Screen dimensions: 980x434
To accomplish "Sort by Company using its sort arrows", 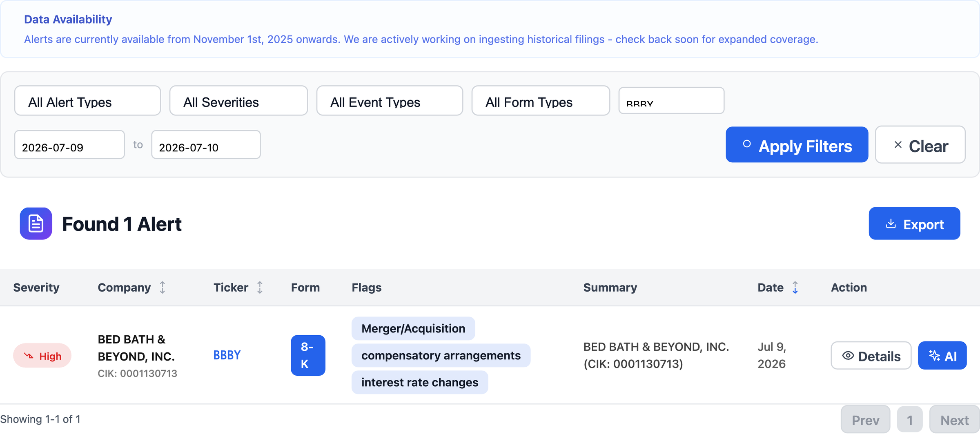I will [163, 288].
